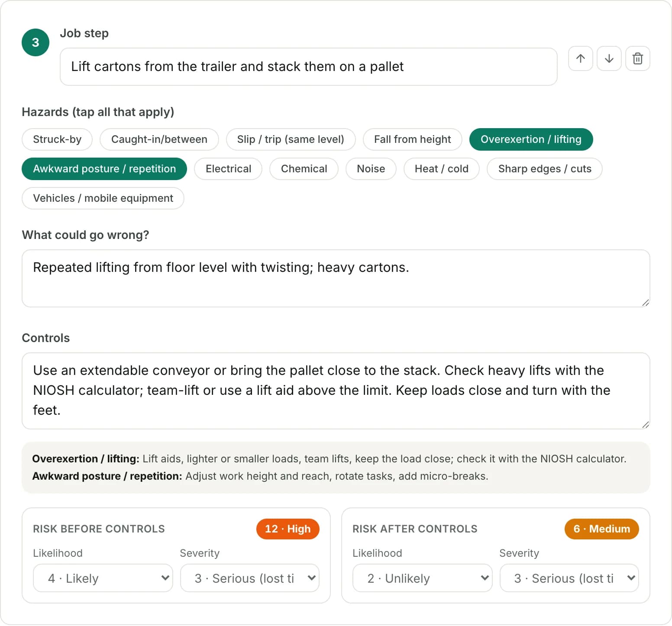This screenshot has width=672, height=626.
Task: Toggle Sharp edges / cuts hazard
Action: click(x=544, y=169)
